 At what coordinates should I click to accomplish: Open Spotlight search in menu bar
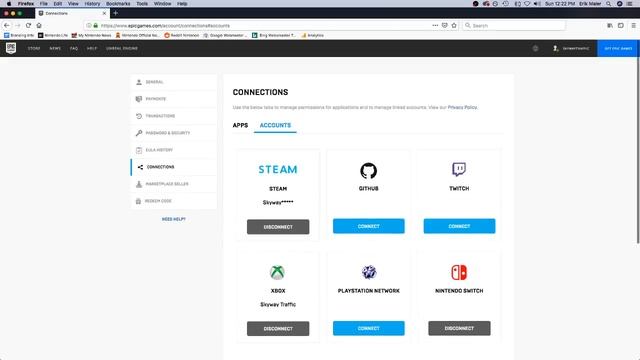(609, 3)
